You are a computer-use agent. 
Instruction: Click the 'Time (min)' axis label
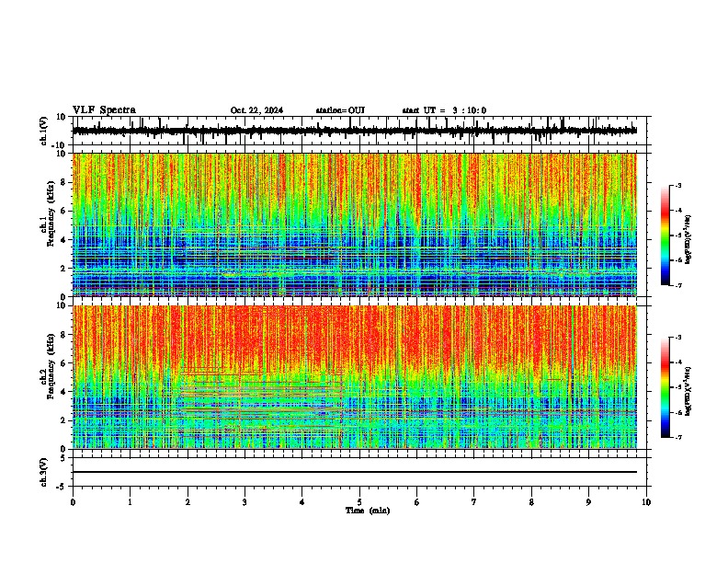(x=368, y=511)
